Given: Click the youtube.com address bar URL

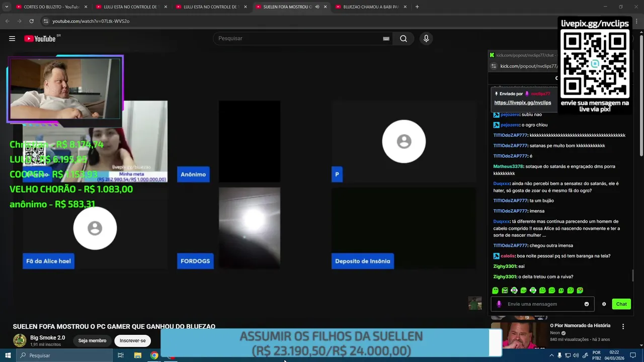Looking at the screenshot, I should [91, 21].
